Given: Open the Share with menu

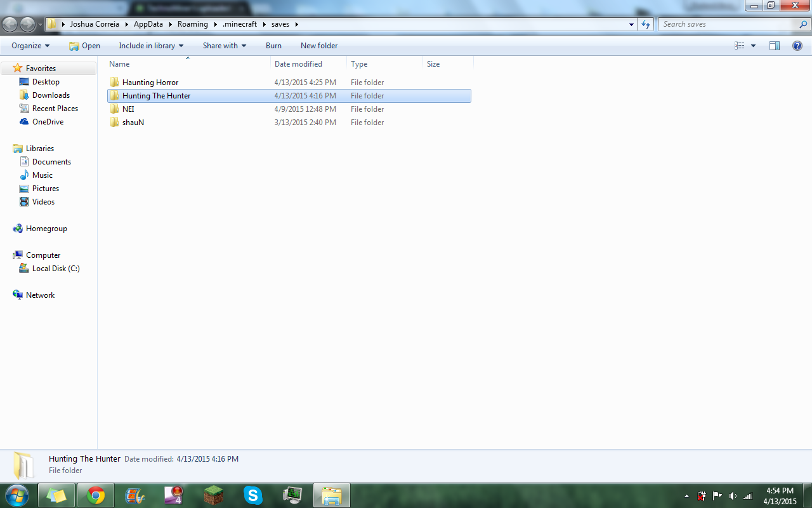Looking at the screenshot, I should (225, 46).
